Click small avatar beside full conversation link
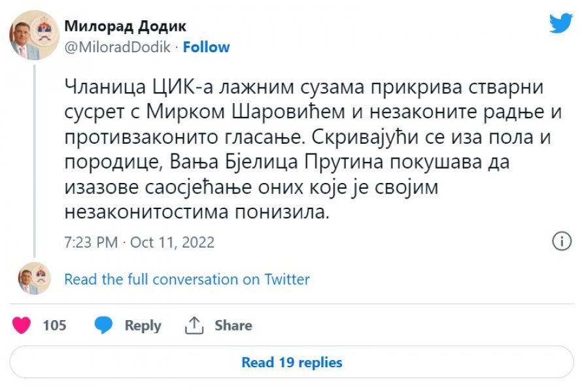This screenshot has height=392, width=582. tap(34, 278)
